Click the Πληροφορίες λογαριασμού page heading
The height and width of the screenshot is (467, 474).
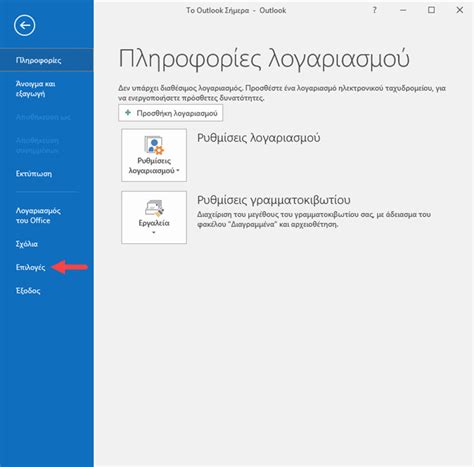coord(264,59)
